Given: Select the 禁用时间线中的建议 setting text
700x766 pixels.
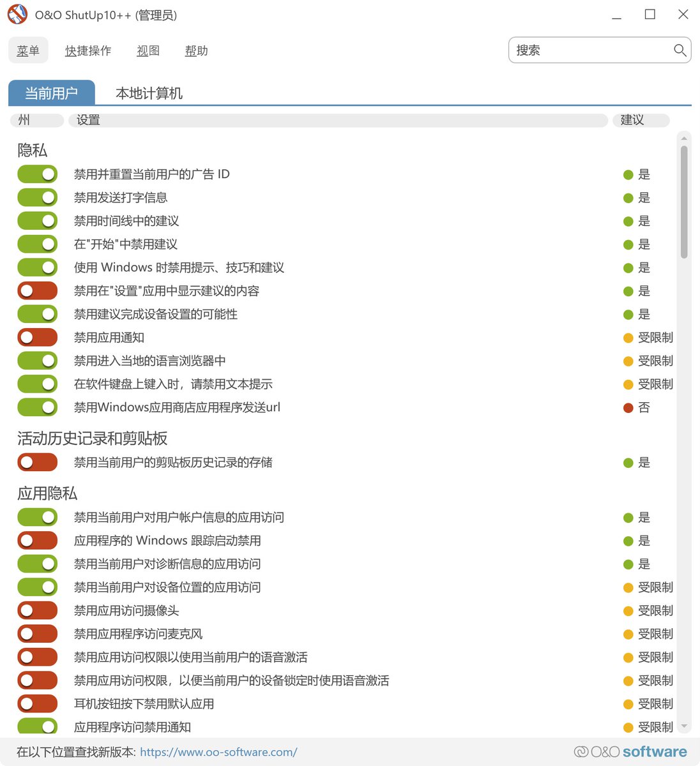Looking at the screenshot, I should [x=126, y=221].
